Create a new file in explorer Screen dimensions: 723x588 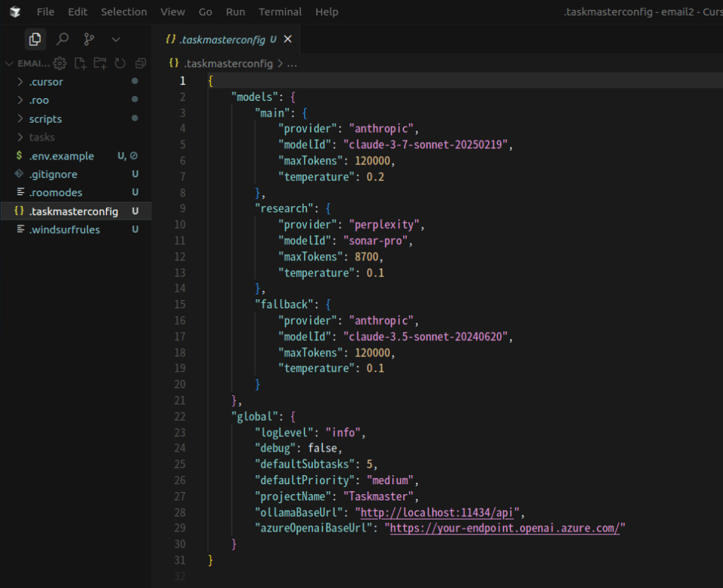80,63
